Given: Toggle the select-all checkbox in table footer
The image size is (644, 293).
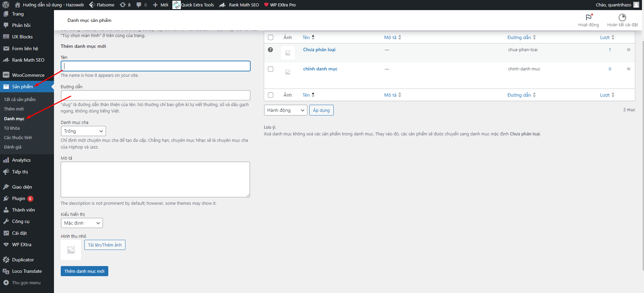Looking at the screenshot, I should (x=271, y=95).
